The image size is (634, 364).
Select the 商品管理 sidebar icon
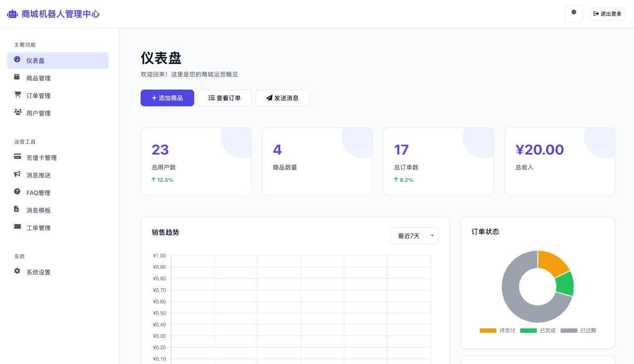(17, 78)
